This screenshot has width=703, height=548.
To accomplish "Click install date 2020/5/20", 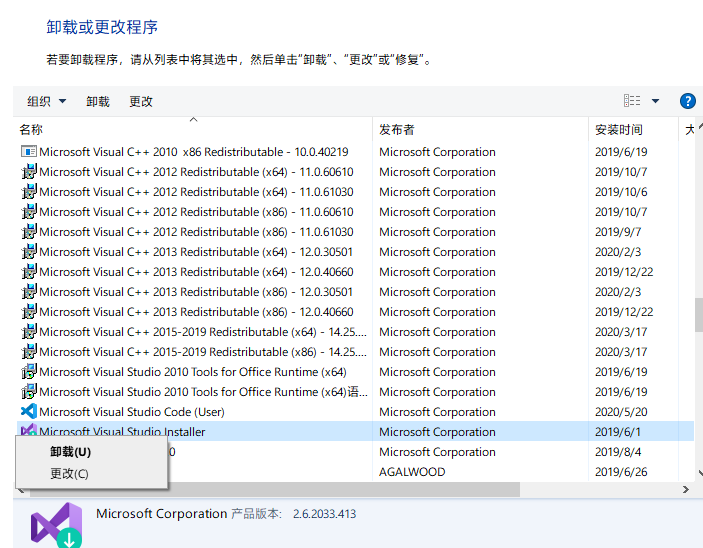I will pyautogui.click(x=621, y=412).
